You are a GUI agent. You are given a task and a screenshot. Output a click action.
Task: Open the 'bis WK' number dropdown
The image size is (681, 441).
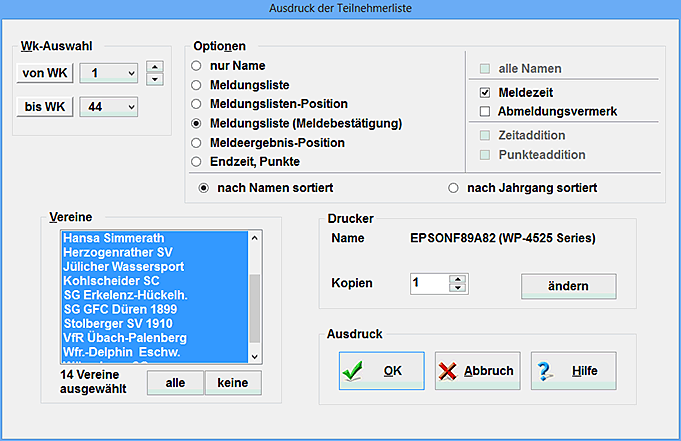[130, 106]
